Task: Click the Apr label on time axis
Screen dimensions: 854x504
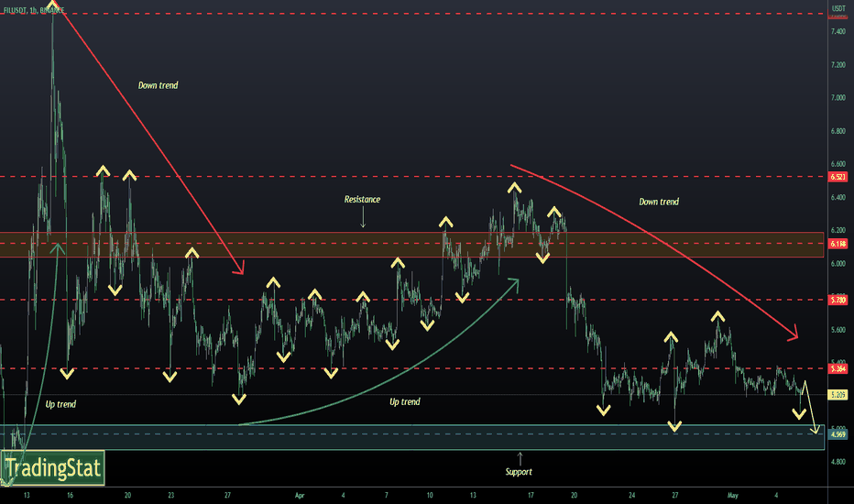Action: tap(299, 495)
